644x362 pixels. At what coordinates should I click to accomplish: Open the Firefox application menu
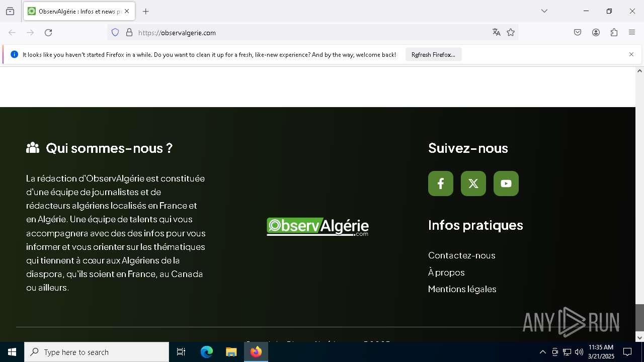(632, 33)
